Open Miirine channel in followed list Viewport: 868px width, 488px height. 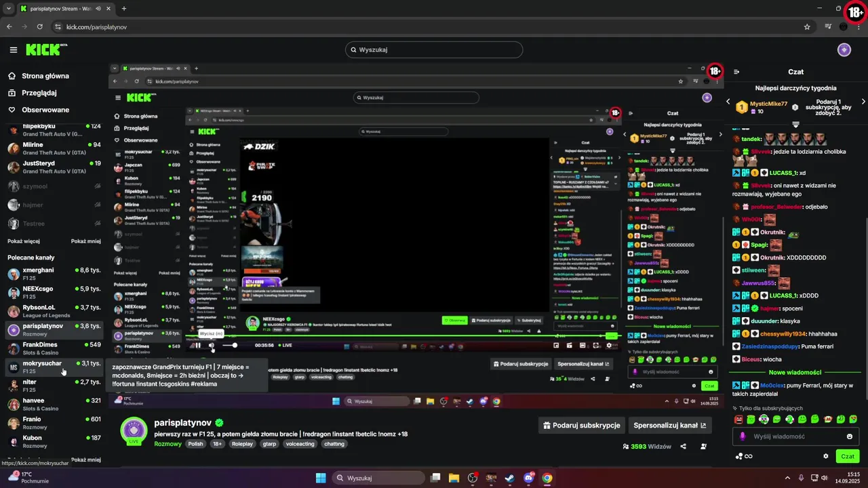tap(54, 148)
